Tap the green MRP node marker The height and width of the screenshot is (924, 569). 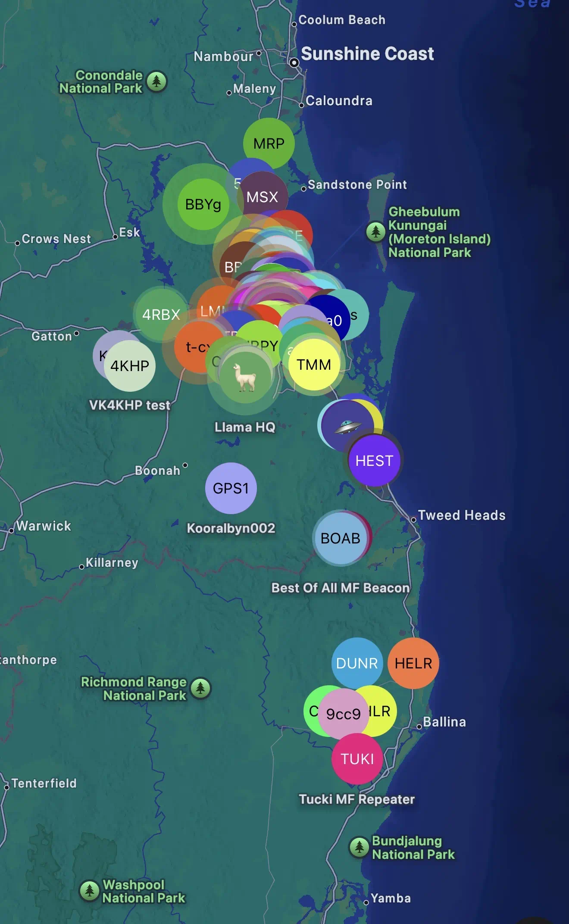point(269,143)
